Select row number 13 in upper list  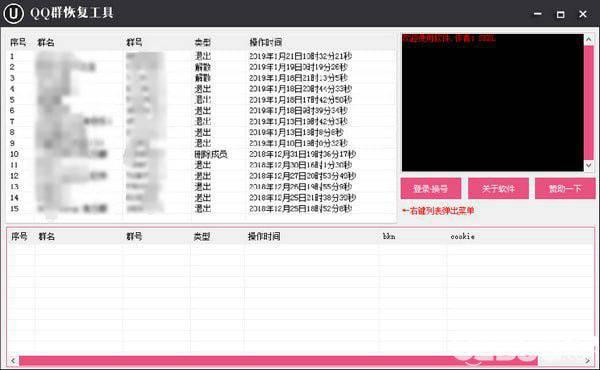pos(201,187)
